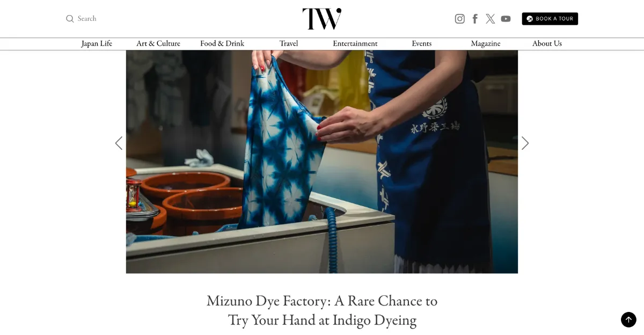Open the Japan Life menu

[97, 43]
